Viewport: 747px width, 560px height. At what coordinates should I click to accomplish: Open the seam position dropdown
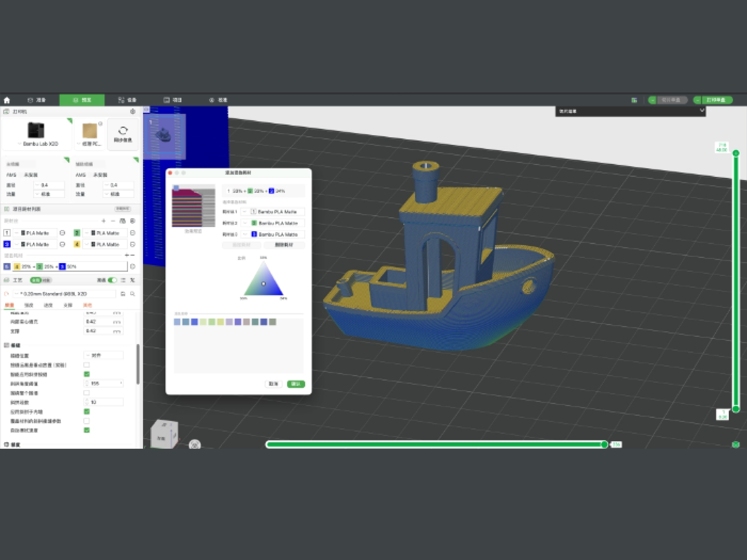103,355
